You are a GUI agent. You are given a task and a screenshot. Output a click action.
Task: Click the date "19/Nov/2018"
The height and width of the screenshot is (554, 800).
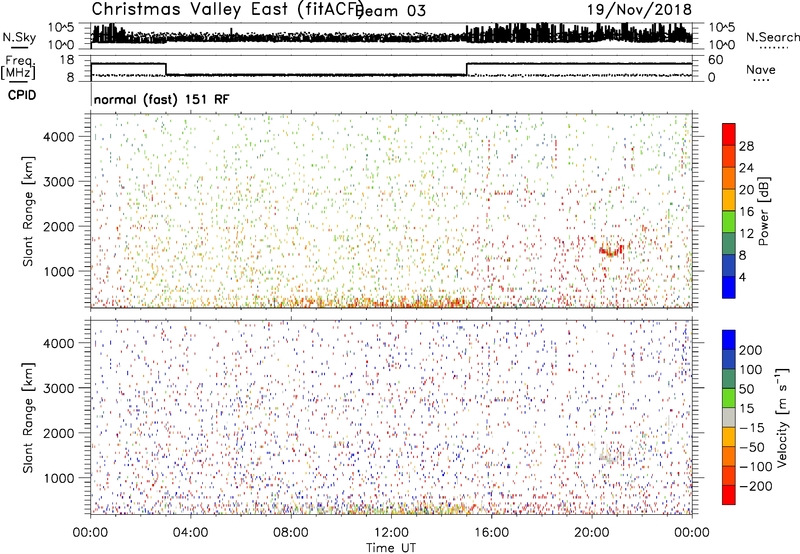pos(639,10)
